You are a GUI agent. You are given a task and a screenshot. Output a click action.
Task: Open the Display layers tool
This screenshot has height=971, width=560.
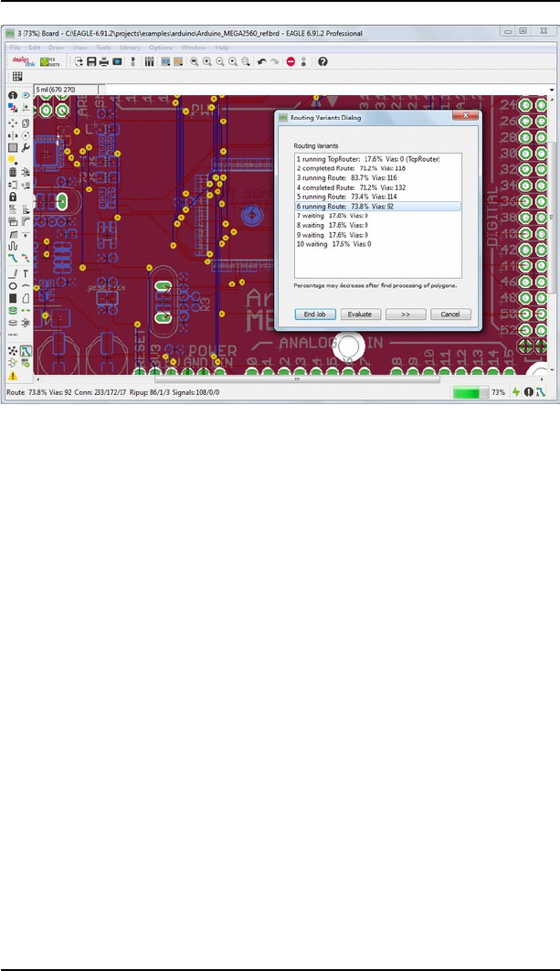[x=13, y=108]
